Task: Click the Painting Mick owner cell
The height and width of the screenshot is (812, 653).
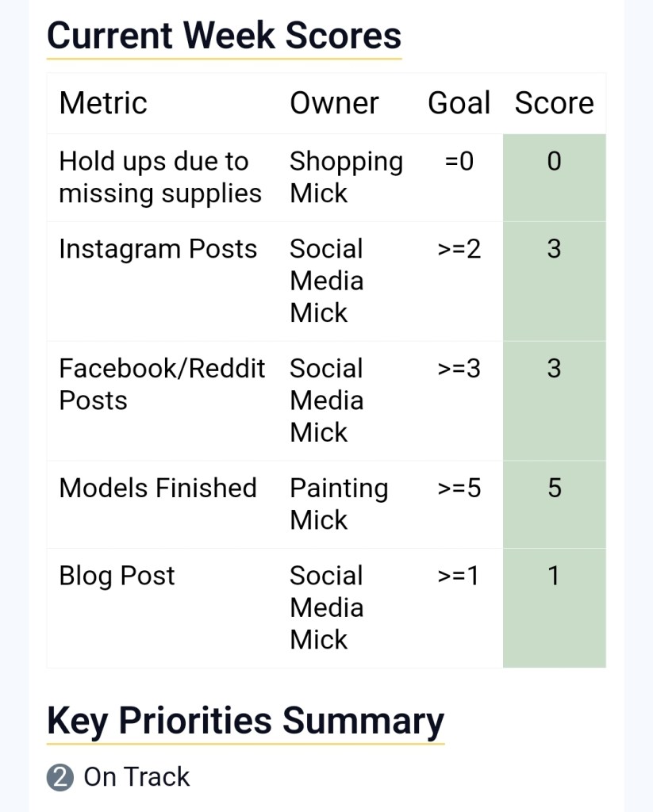Action: click(339, 504)
